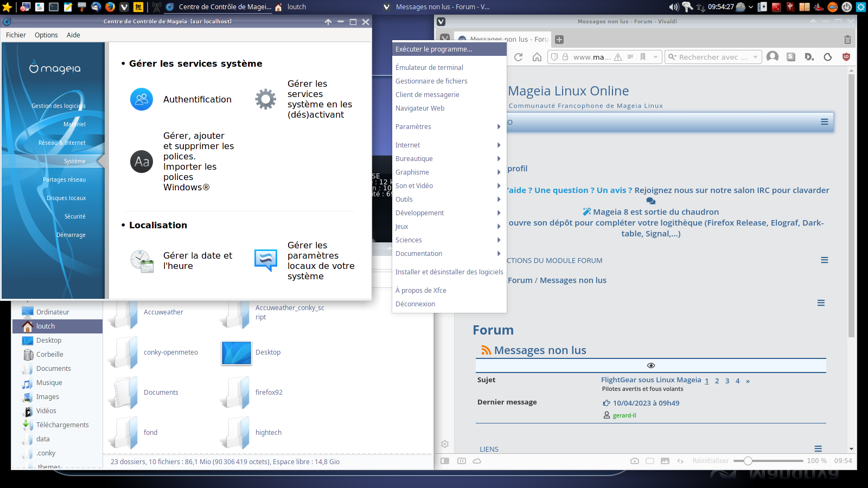Open the locale settings chat-bubble icon
Viewport: 868px width, 488px height.
pos(266,261)
